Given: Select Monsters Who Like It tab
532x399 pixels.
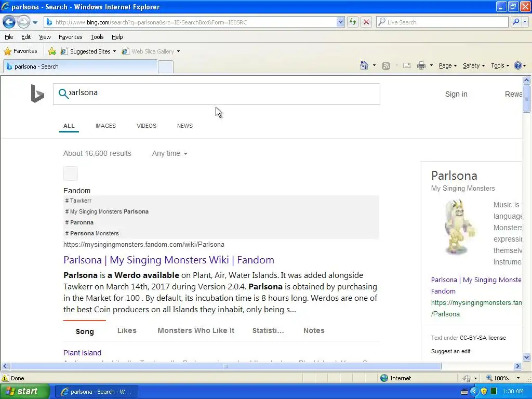Looking at the screenshot, I should tap(196, 330).
